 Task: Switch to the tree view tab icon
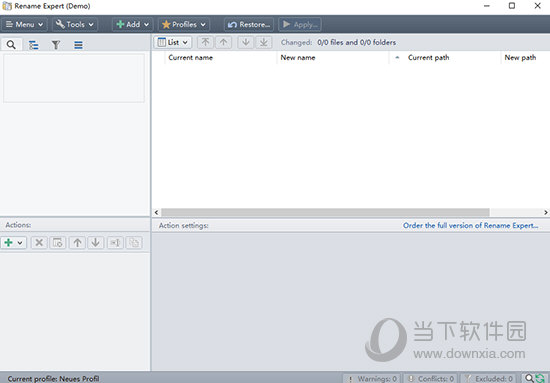click(34, 45)
